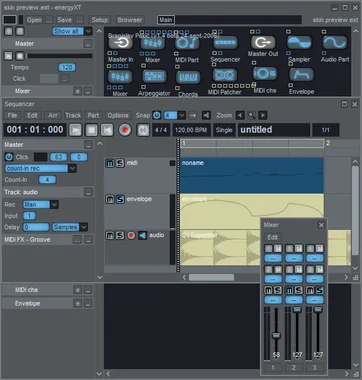This screenshot has height=380, width=362.
Task: Open the Browser
Action: tap(130, 20)
